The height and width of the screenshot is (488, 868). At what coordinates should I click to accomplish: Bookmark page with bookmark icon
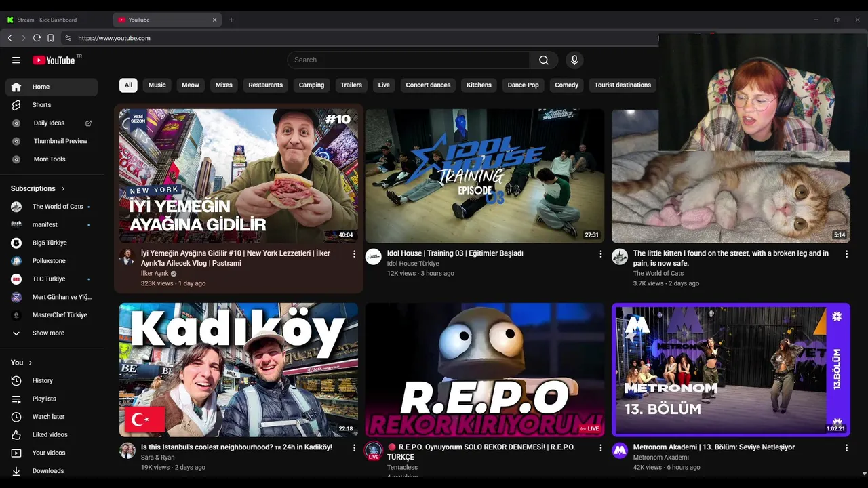coord(50,38)
